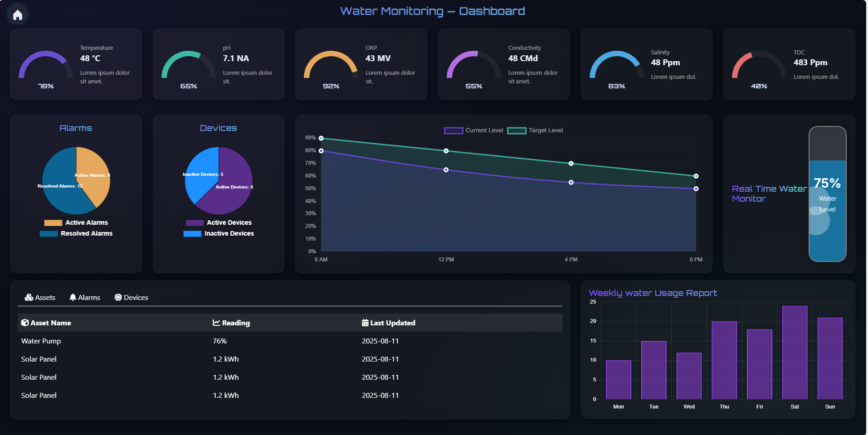Hide Active Alarms via legend item
The width and height of the screenshot is (868, 435).
76,222
